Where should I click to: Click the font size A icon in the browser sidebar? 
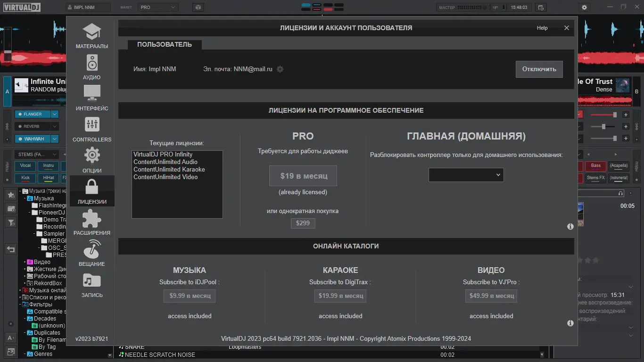(x=11, y=338)
